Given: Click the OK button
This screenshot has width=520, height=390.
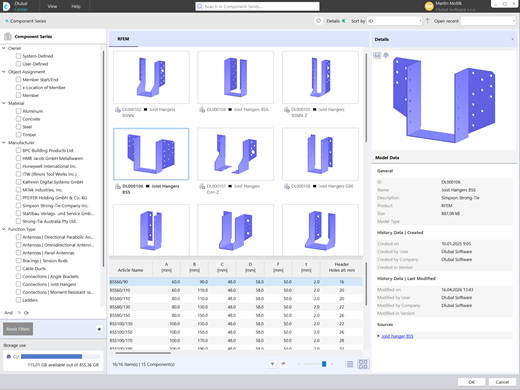Looking at the screenshot, I should coord(471,382).
